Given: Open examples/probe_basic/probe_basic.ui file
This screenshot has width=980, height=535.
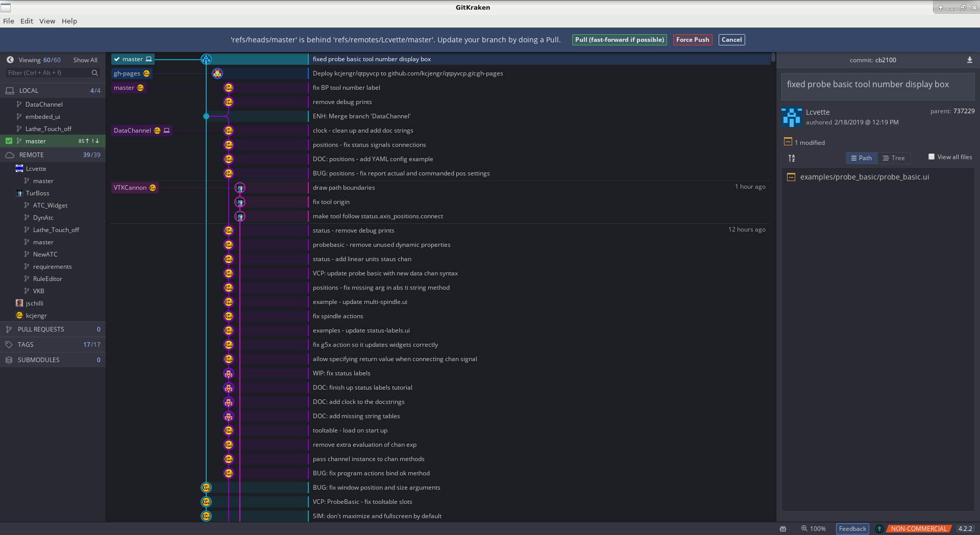Looking at the screenshot, I should [864, 177].
